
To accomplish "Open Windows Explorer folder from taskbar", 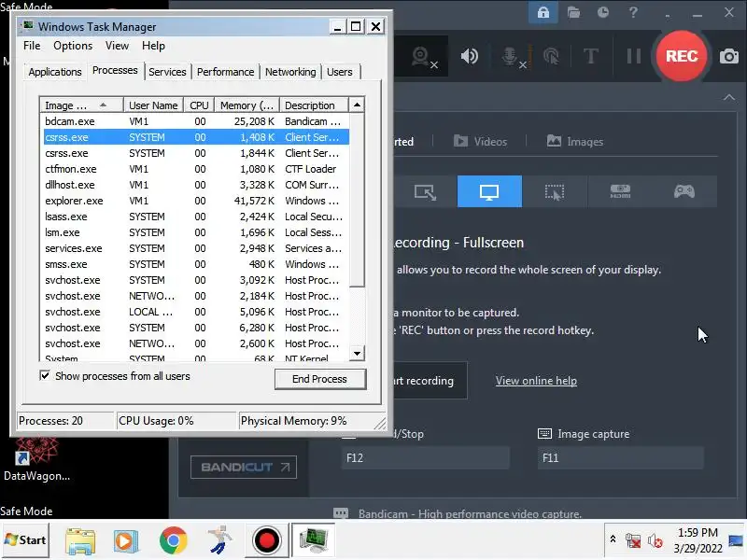I will click(x=80, y=541).
